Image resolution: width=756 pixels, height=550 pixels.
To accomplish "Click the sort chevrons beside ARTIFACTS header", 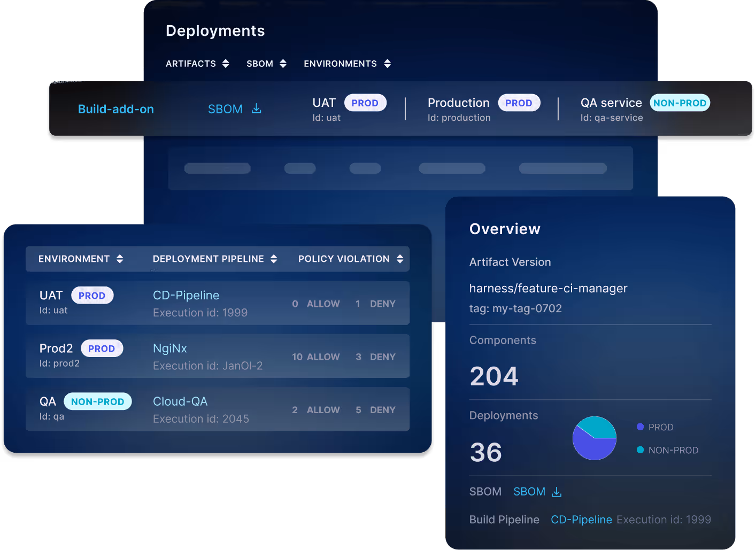I will tap(226, 63).
